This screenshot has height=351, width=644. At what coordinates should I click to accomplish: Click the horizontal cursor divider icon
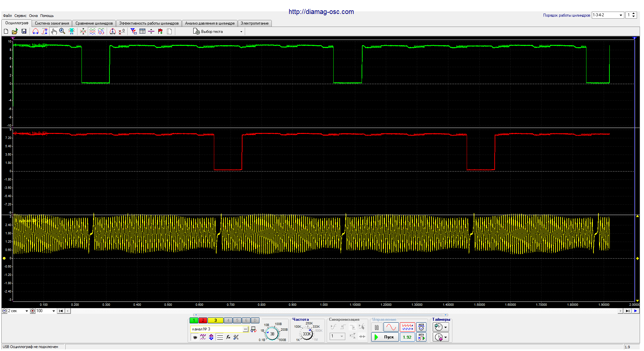(x=151, y=31)
